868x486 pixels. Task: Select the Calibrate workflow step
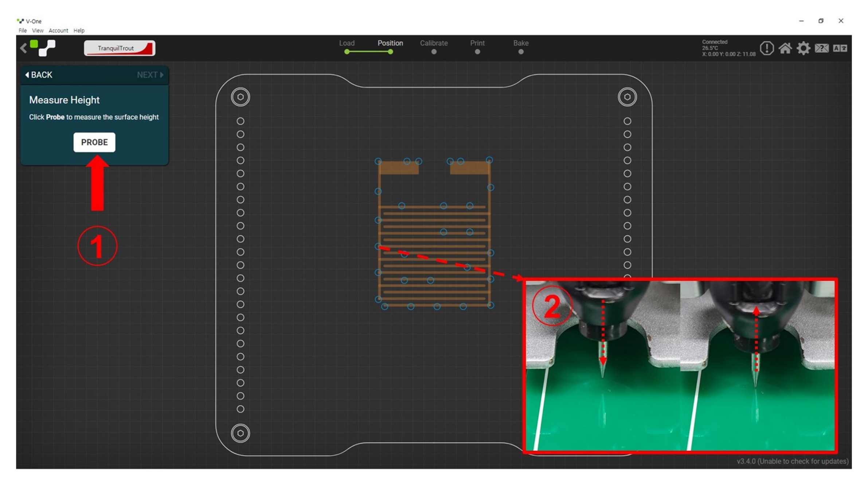tap(434, 43)
